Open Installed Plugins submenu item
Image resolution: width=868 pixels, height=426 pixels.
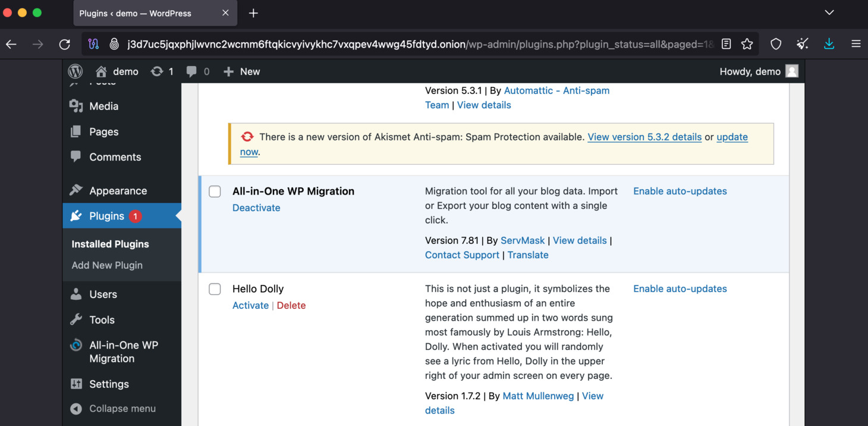point(110,244)
